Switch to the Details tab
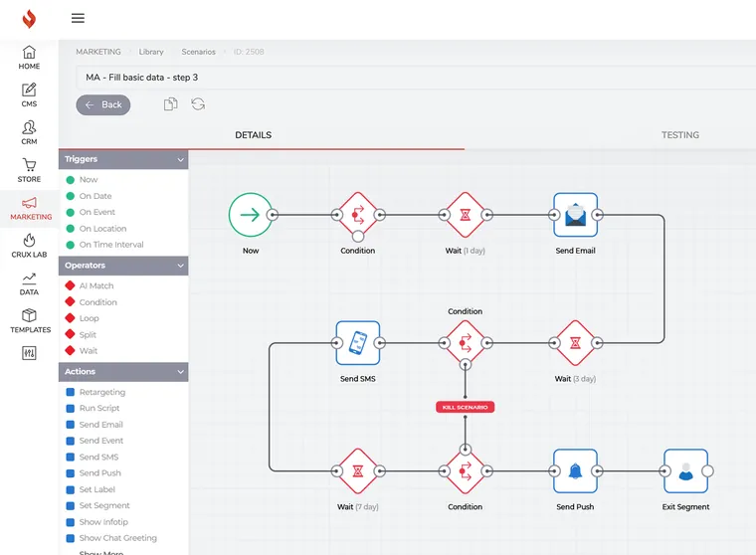This screenshot has width=756, height=555. (253, 135)
